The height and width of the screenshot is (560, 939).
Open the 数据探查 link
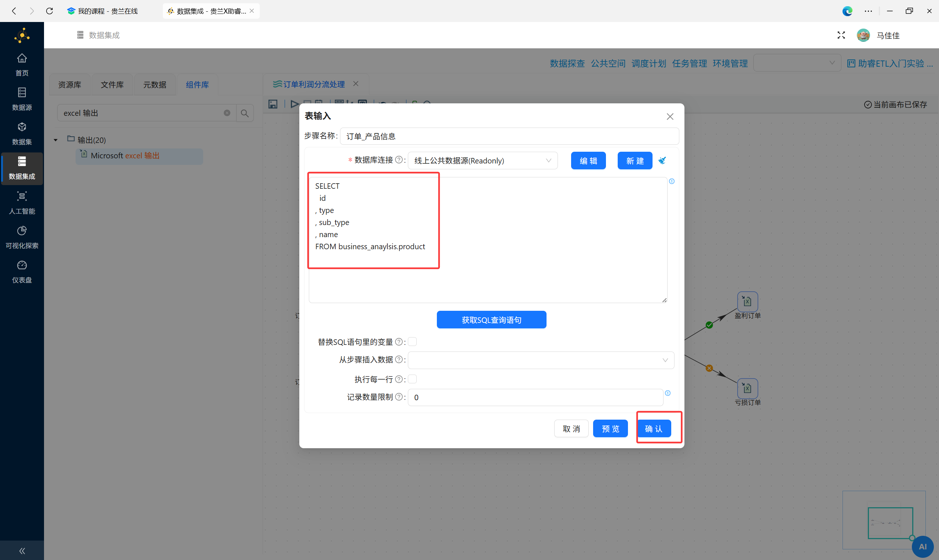(x=567, y=63)
